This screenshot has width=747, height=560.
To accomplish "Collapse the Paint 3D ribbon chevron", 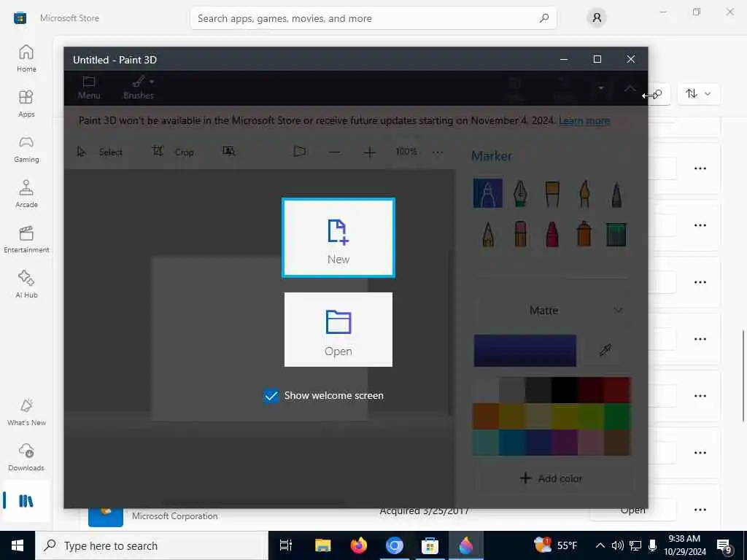I will [x=630, y=88].
